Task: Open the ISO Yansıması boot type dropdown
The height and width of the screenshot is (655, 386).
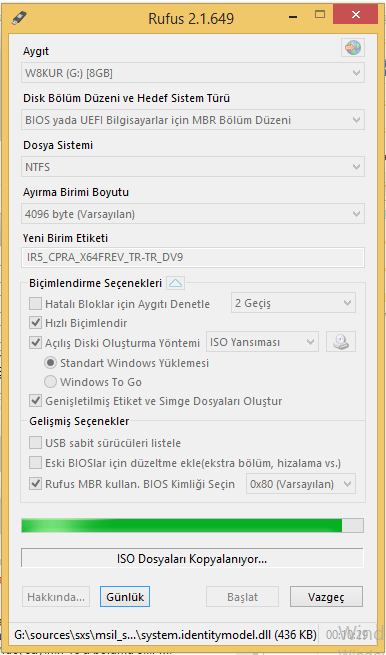Action: point(262,342)
